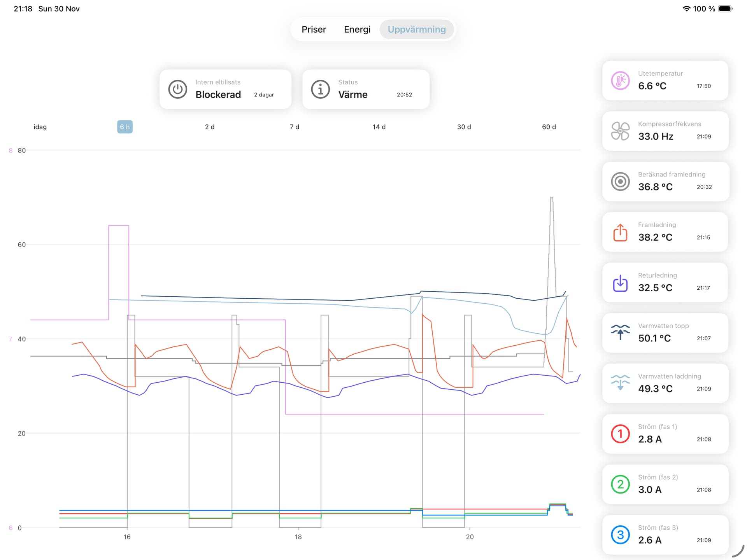
Task: Switch to the Energi tab
Action: [x=357, y=30]
